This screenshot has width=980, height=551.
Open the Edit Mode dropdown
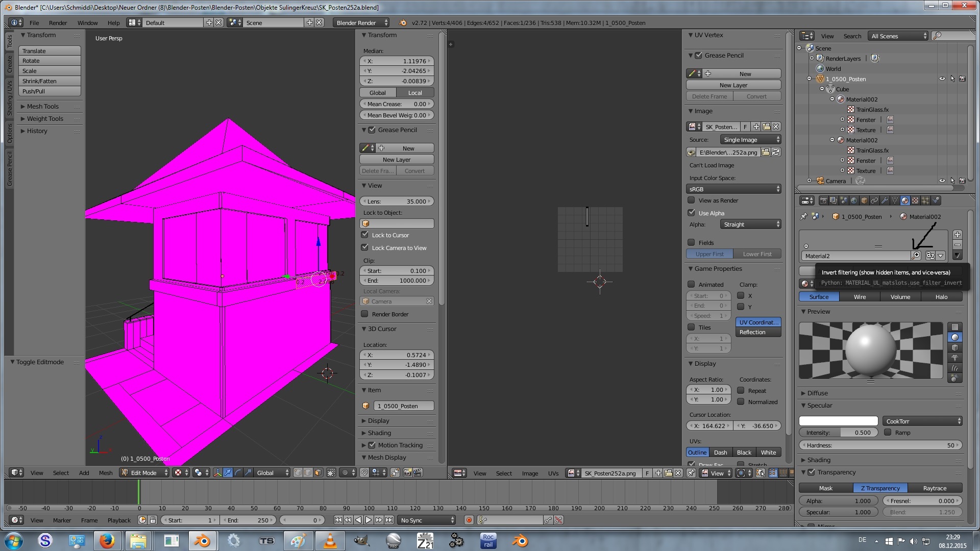pyautogui.click(x=144, y=473)
